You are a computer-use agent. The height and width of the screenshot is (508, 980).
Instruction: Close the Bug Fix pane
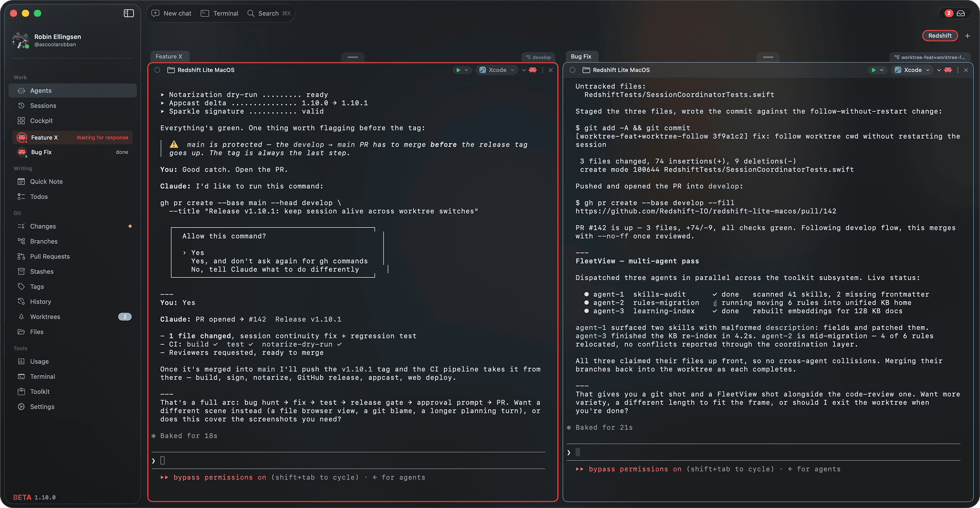[x=966, y=70]
